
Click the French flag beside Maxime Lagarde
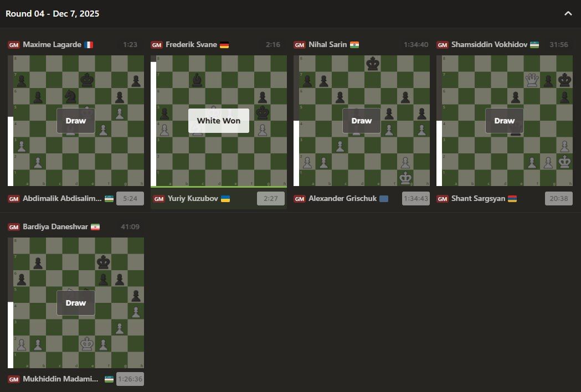(x=89, y=45)
